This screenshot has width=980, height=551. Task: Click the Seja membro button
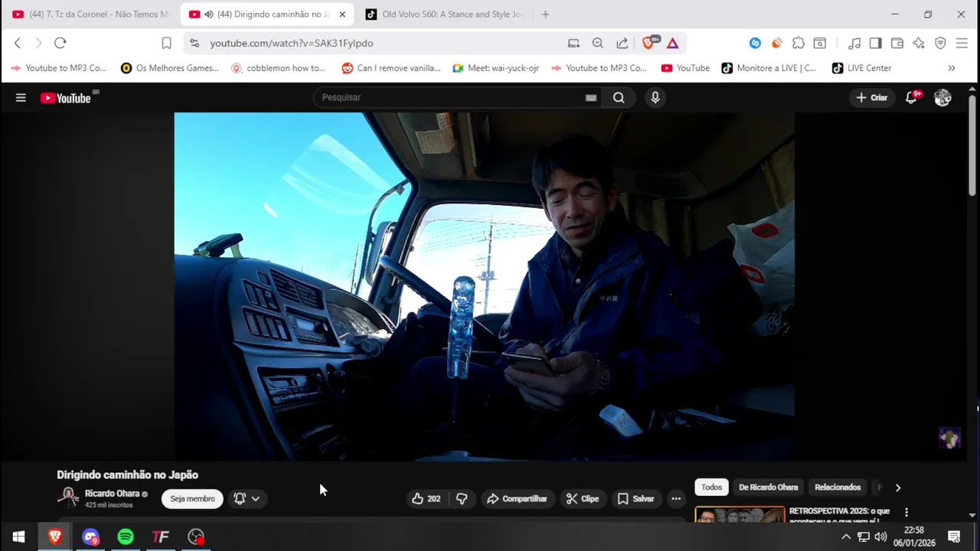pyautogui.click(x=192, y=499)
